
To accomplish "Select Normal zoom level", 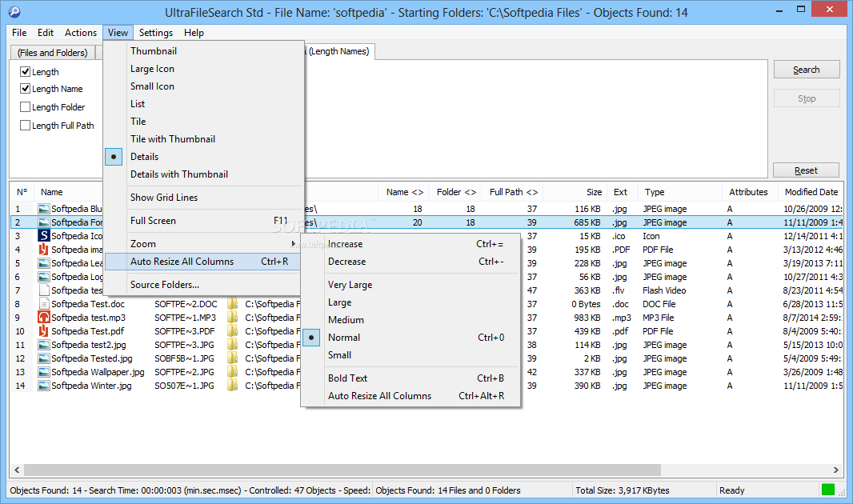I will [410, 338].
